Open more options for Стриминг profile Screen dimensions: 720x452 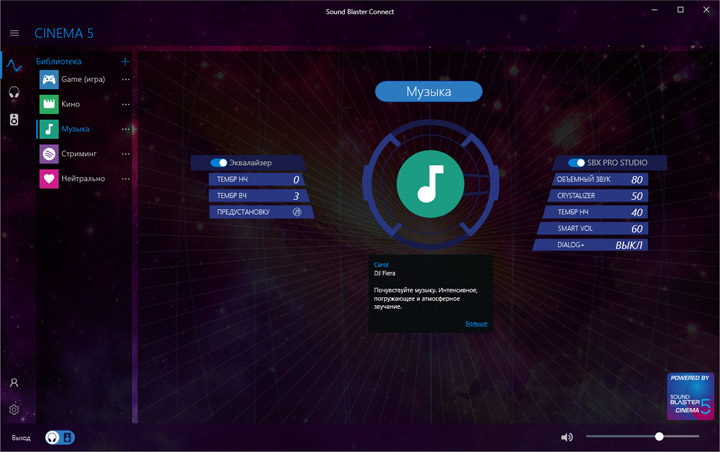coord(126,154)
